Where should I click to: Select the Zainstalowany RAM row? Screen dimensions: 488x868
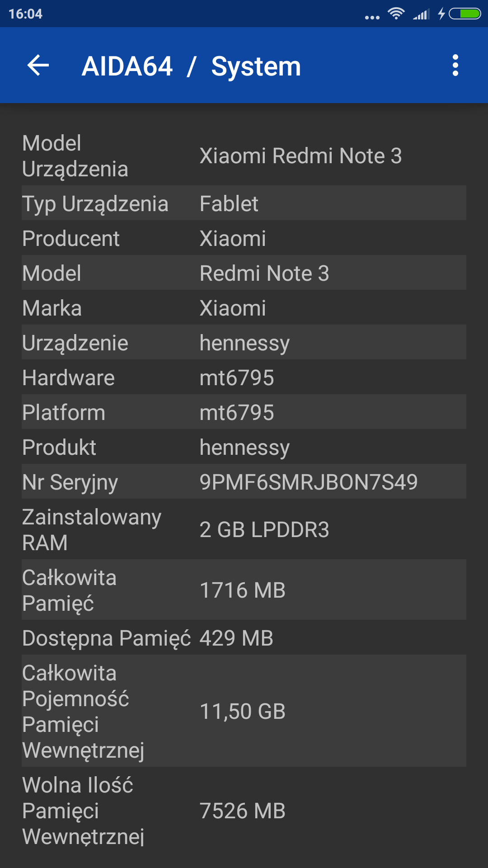244,529
